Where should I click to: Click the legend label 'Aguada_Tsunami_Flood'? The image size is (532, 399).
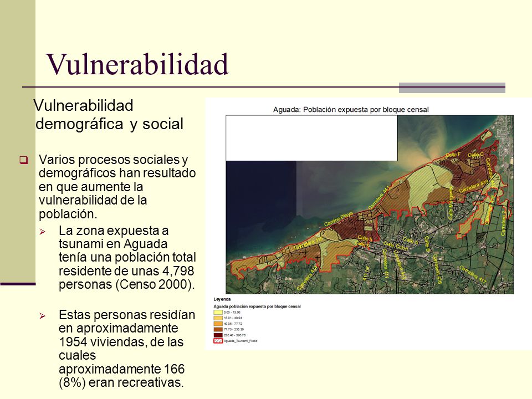(x=241, y=341)
